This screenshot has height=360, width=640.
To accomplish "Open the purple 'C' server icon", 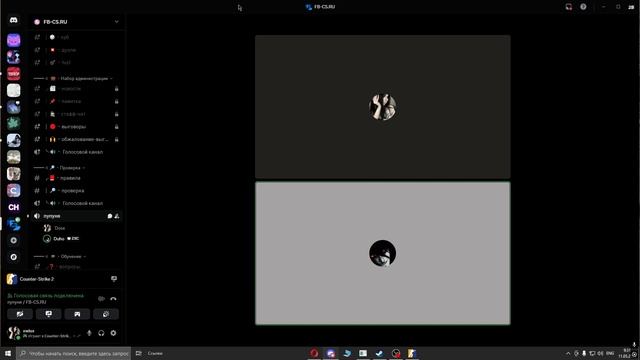I will coord(13,190).
